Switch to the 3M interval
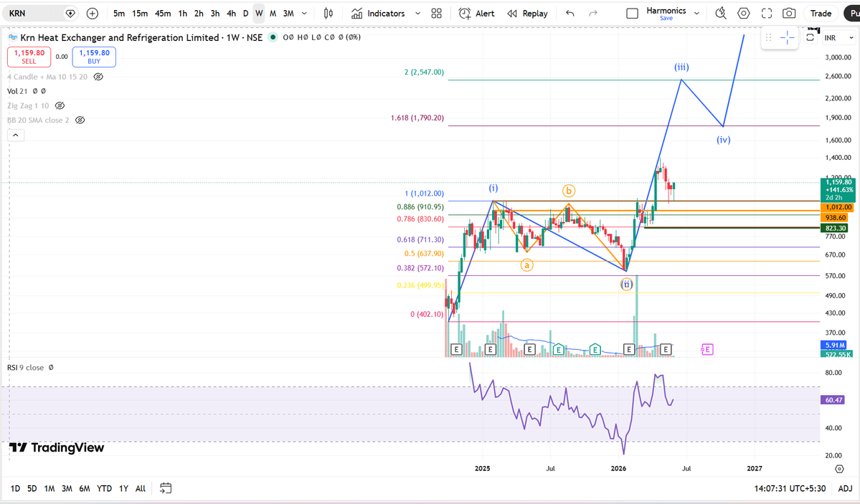Image resolution: width=860 pixels, height=504 pixels. click(x=288, y=14)
